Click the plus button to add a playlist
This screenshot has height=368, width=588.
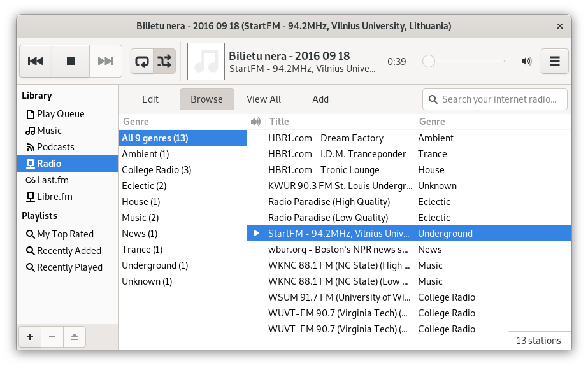[29, 337]
